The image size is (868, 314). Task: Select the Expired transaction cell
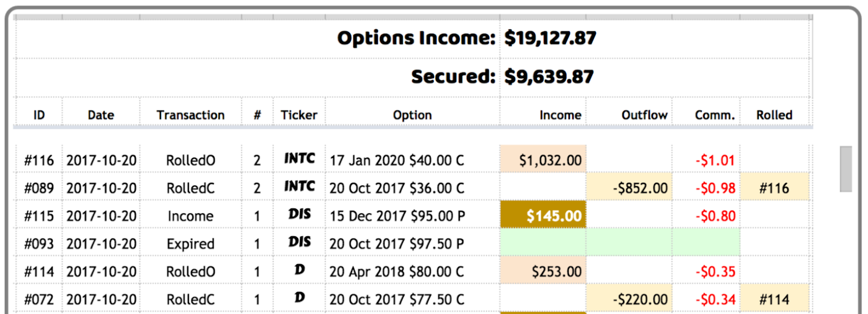(190, 243)
